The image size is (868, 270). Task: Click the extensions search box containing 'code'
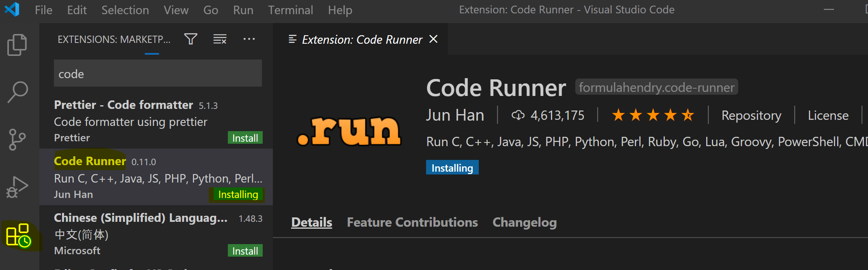(x=158, y=73)
